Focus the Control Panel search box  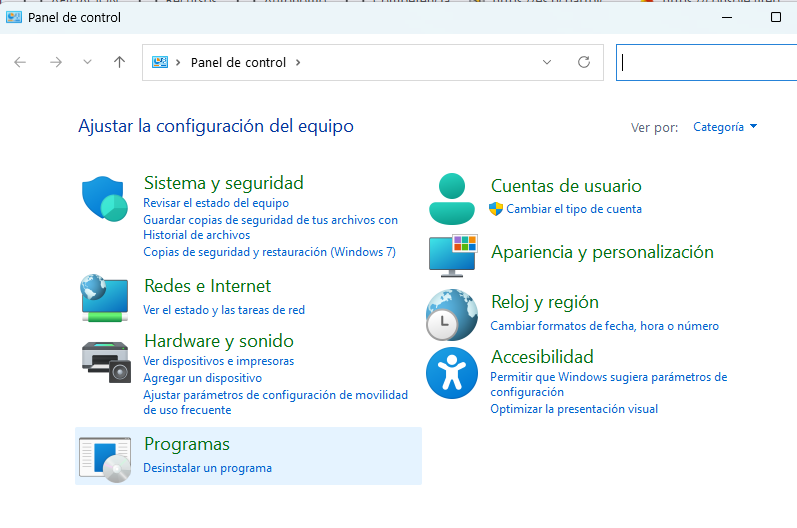click(x=707, y=63)
